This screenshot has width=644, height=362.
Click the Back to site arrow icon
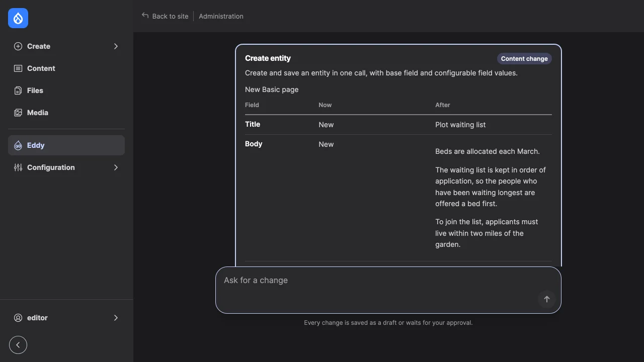click(x=145, y=16)
